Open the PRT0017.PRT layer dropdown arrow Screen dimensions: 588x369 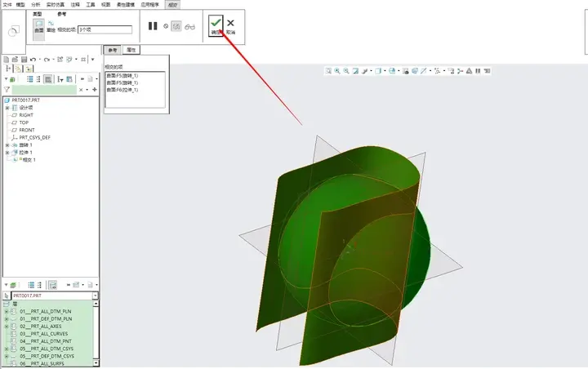(x=95, y=296)
